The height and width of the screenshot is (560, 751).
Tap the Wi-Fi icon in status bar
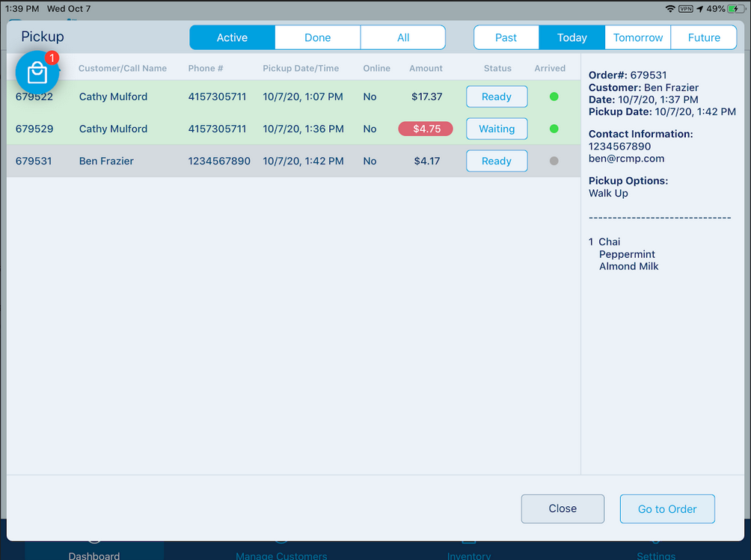click(669, 8)
